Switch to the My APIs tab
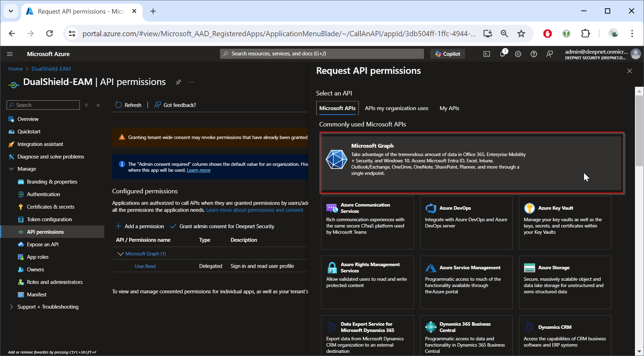The width and height of the screenshot is (644, 356). tap(449, 108)
